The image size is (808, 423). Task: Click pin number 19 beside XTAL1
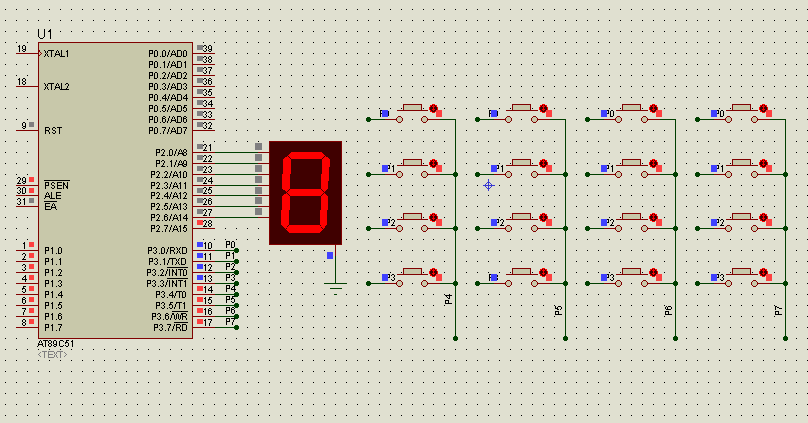click(x=22, y=49)
